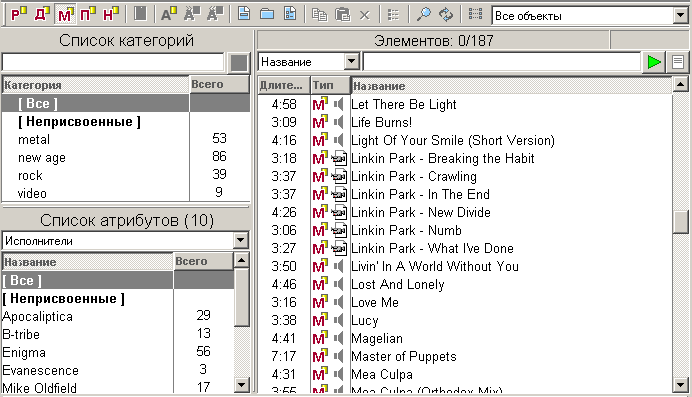Screen dimensions: 692x397
Task: Click M type icon for 'Life Burns!'
Action: pos(320,122)
